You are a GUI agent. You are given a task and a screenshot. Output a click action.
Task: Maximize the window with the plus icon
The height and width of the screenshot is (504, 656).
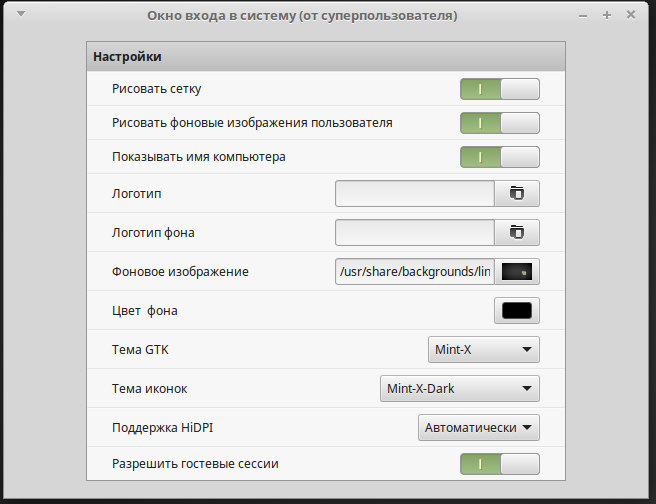pos(607,16)
